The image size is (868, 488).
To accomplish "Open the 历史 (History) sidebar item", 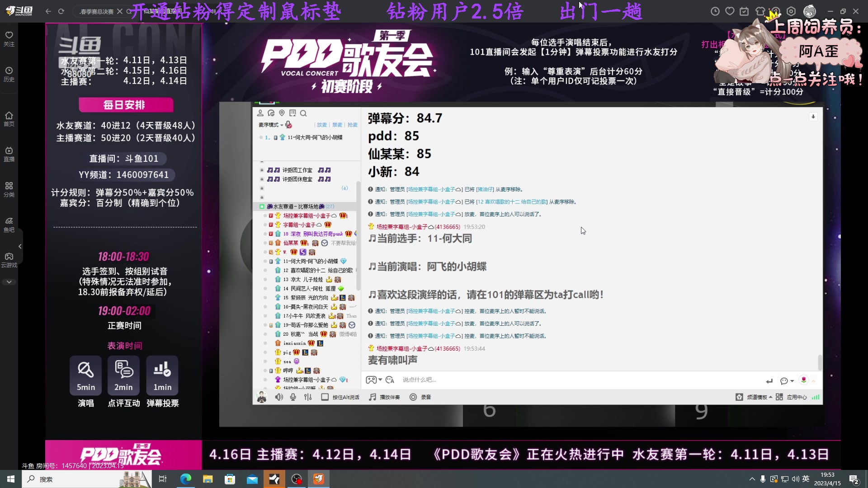I will point(9,74).
